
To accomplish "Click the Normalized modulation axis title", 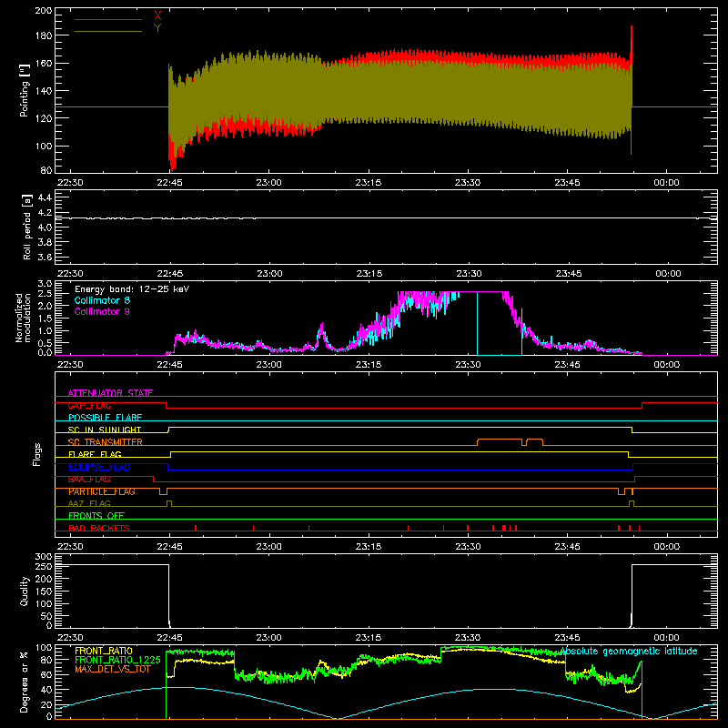I will (x=23, y=318).
